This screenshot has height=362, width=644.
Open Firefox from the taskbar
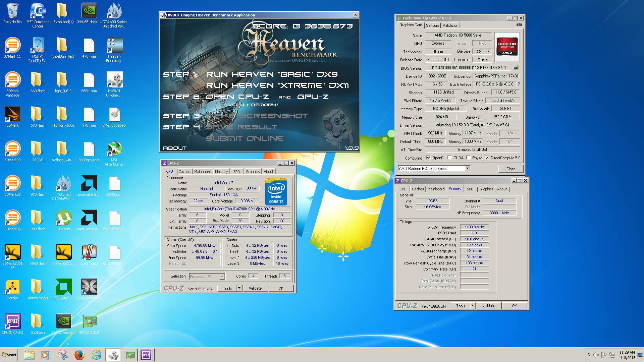click(79, 355)
